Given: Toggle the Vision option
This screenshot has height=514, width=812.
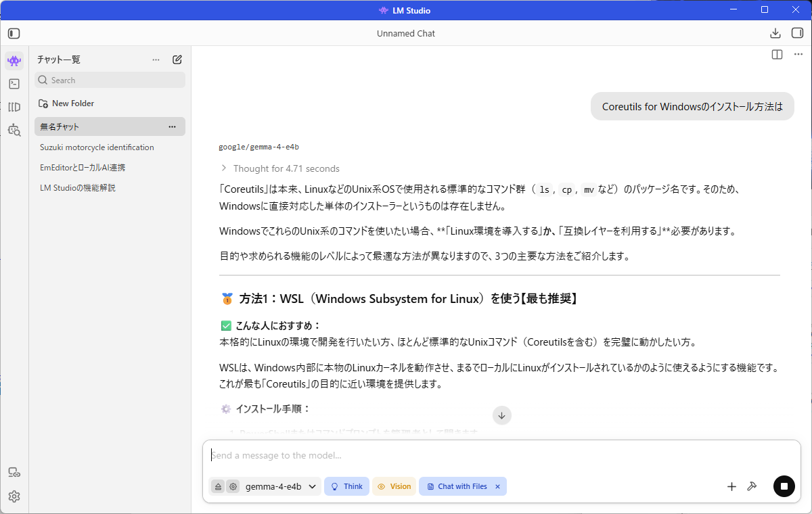Looking at the screenshot, I should coord(394,486).
